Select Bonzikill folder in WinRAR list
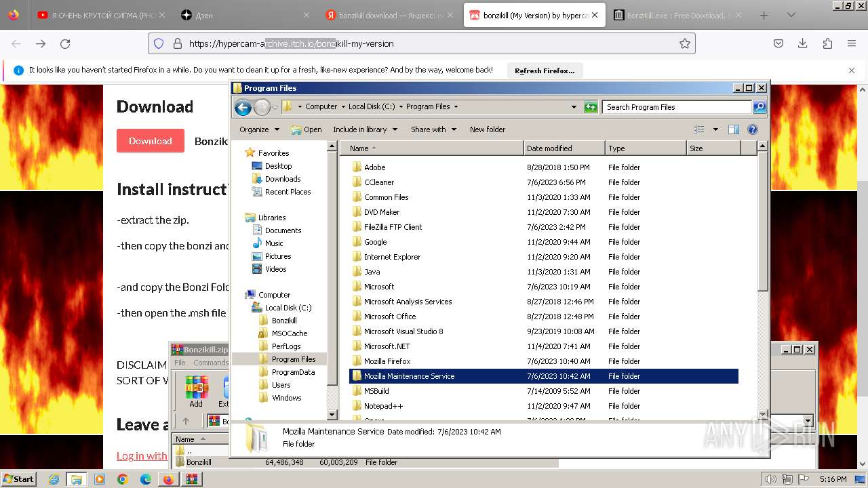Screen dimensions: 868x488 point(199,462)
